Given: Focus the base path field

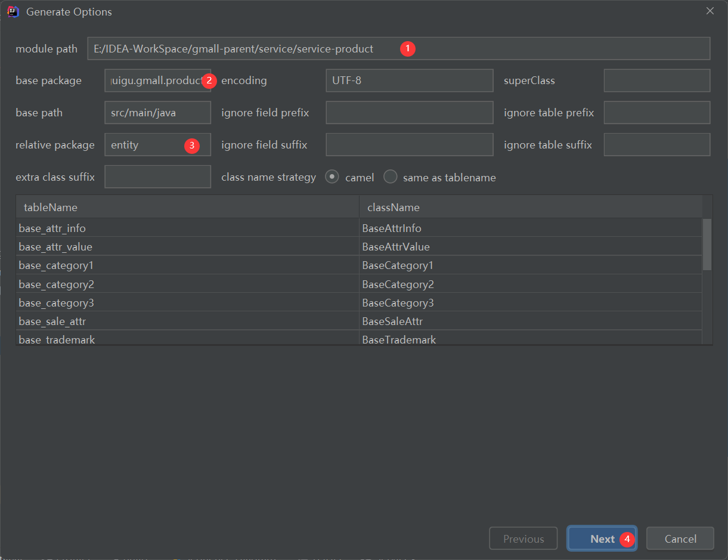Looking at the screenshot, I should click(x=157, y=113).
